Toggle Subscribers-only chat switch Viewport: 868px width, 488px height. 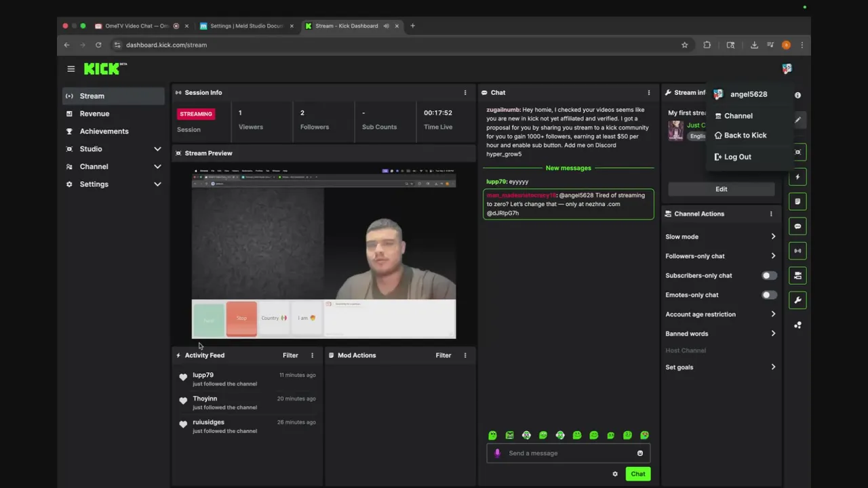pos(769,275)
